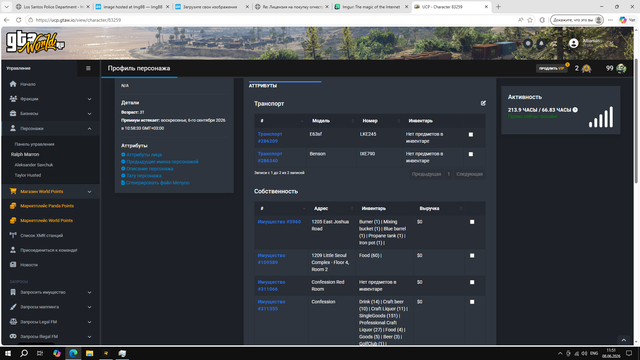Click the Фракции people icon
Image resolution: width=640 pixels, height=360 pixels.
tap(13, 99)
